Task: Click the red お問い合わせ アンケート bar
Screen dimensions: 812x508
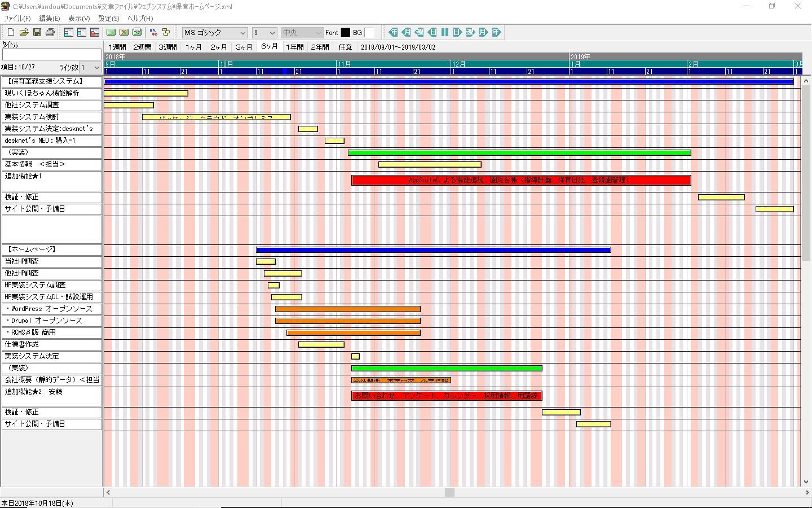Action: 447,396
